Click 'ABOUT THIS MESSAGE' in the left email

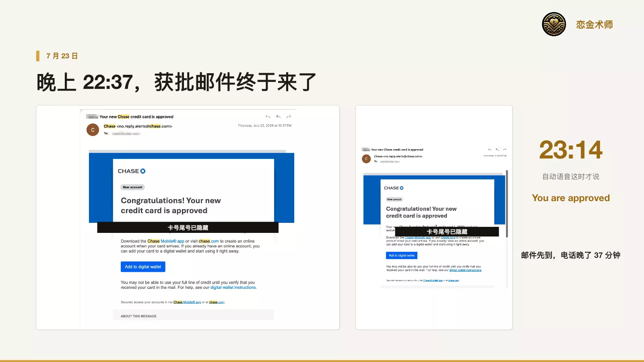click(138, 316)
